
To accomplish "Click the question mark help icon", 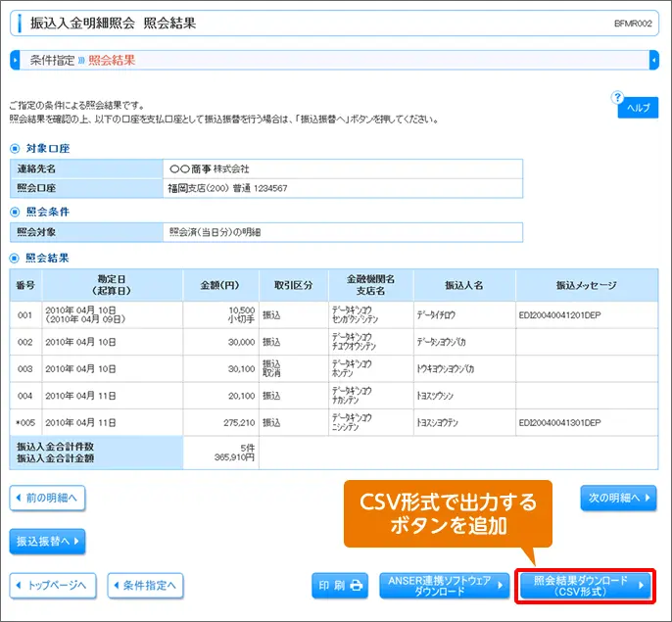I will click(x=617, y=97).
